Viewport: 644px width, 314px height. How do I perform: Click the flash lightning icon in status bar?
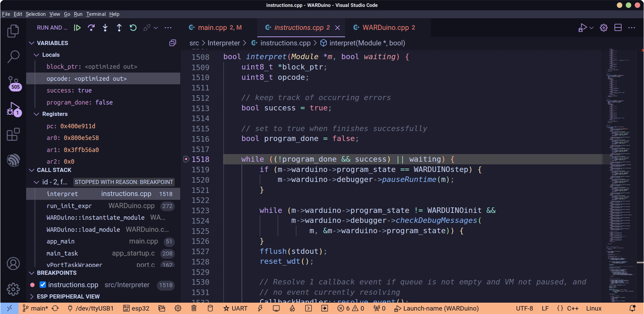[x=260, y=308]
